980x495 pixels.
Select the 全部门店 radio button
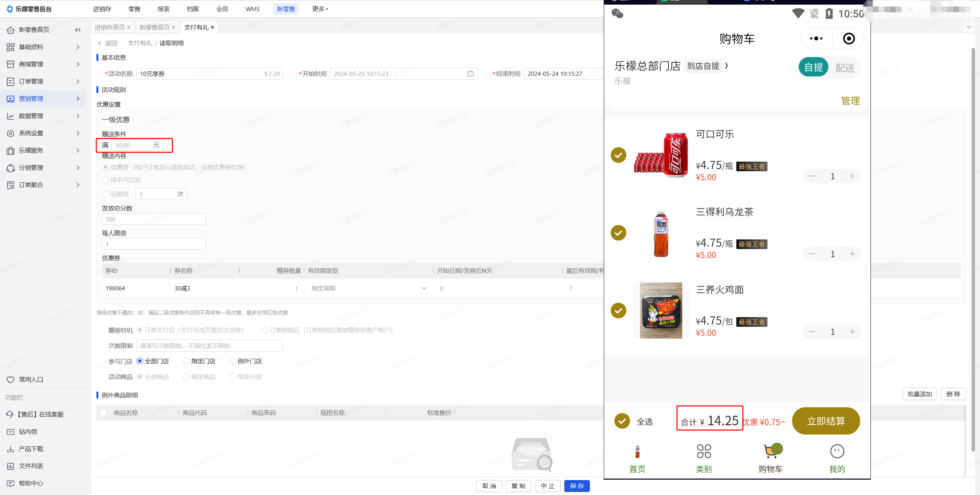140,361
